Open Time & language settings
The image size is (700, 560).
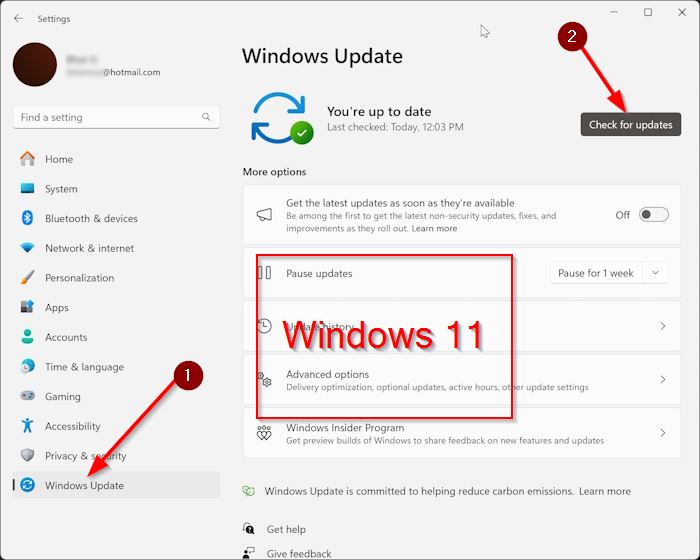[x=116, y=367]
